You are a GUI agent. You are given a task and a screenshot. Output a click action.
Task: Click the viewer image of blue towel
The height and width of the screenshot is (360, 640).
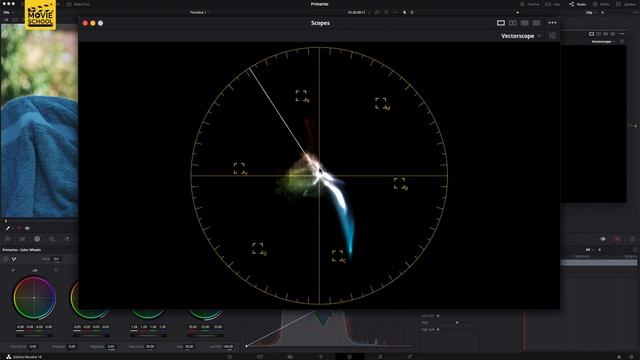[39, 120]
